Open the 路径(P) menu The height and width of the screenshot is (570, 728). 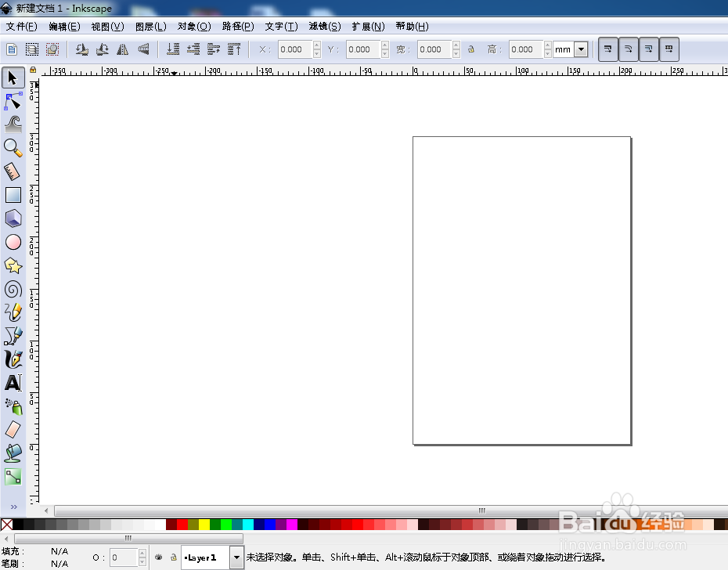238,27
